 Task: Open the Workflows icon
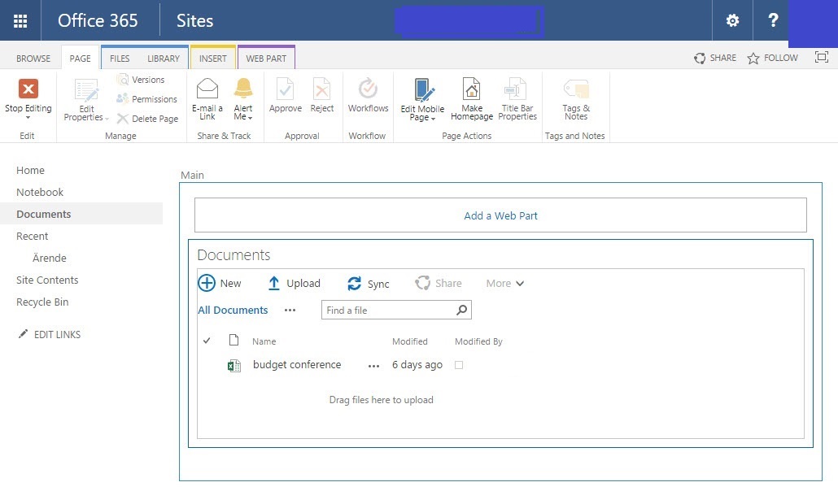(x=368, y=89)
